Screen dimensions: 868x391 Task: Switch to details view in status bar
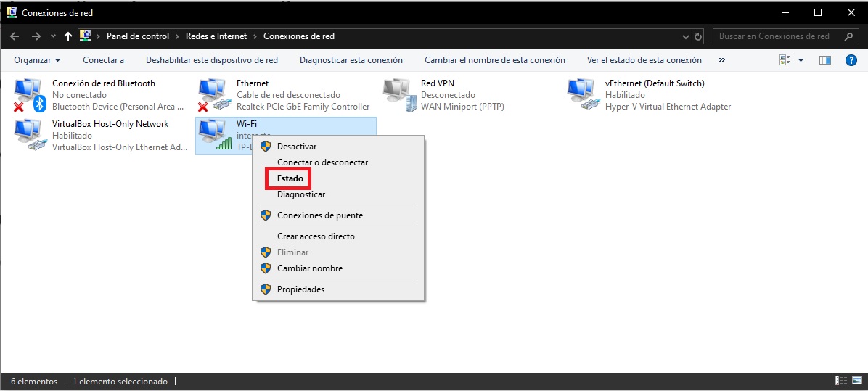pyautogui.click(x=841, y=382)
